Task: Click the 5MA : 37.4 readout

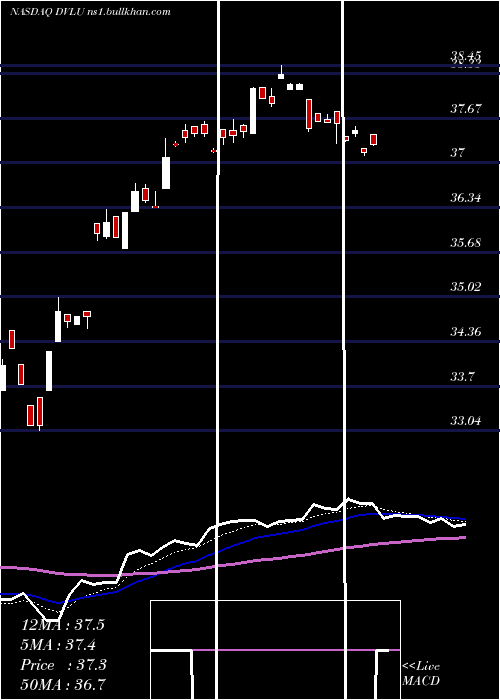Action: coord(58,645)
